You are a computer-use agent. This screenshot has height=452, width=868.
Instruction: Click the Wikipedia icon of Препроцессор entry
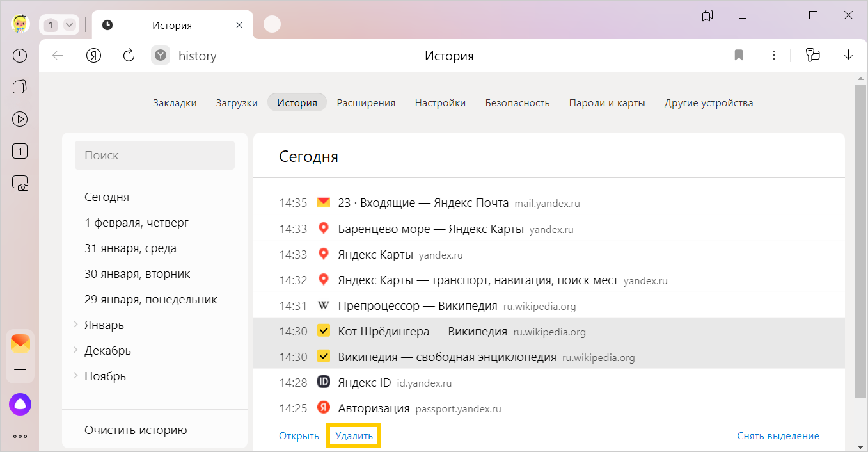(x=324, y=305)
